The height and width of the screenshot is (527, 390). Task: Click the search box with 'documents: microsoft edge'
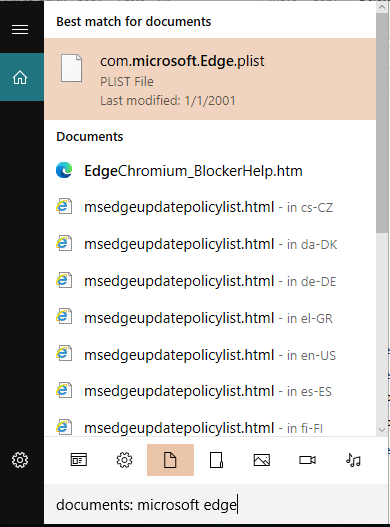click(216, 505)
